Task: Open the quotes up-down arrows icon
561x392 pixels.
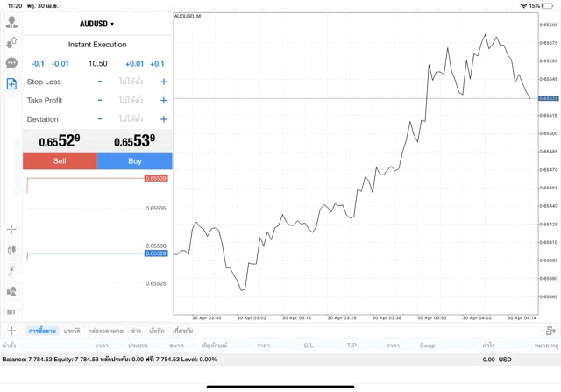Action: click(x=11, y=43)
